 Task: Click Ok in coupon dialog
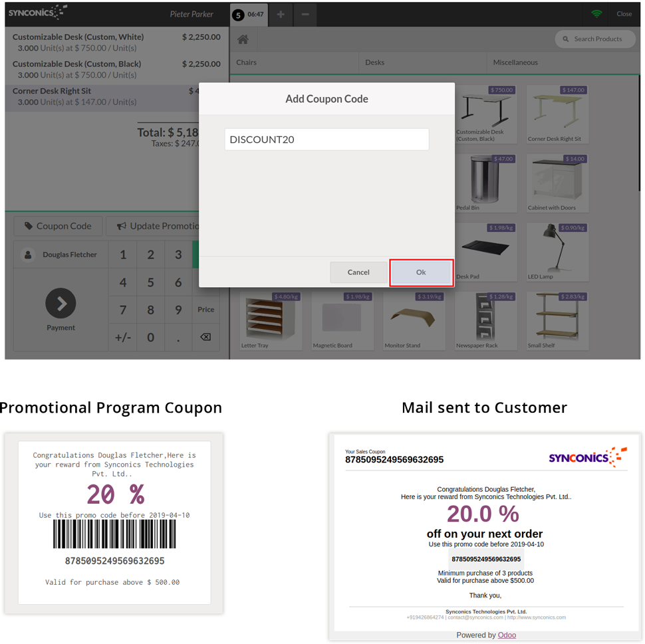(x=421, y=272)
